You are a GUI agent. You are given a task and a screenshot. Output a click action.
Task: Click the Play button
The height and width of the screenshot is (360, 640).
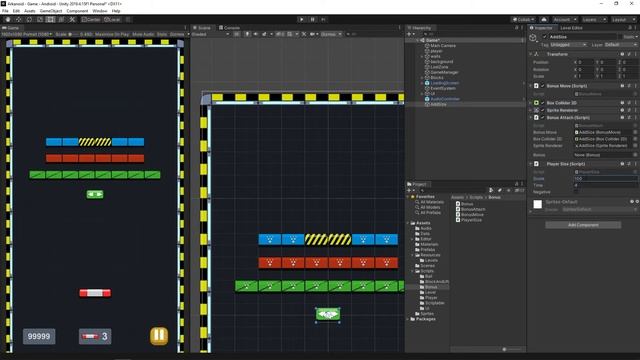point(302,19)
